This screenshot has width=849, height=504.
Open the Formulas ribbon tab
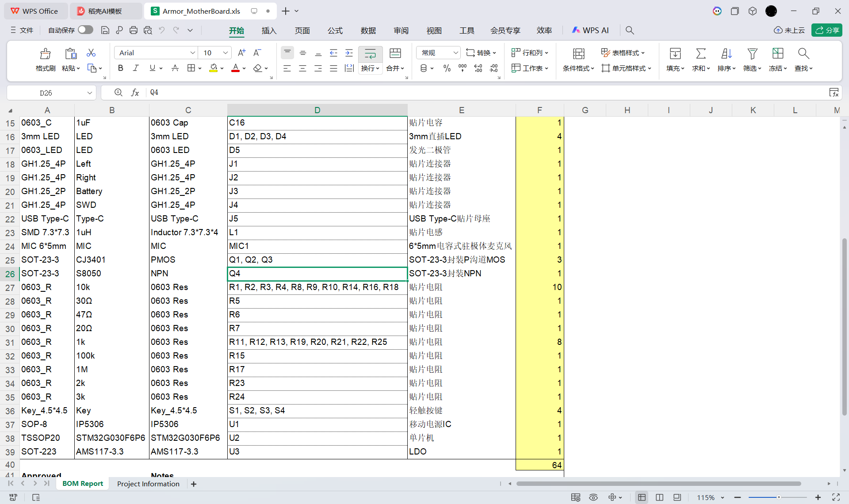pos(335,31)
